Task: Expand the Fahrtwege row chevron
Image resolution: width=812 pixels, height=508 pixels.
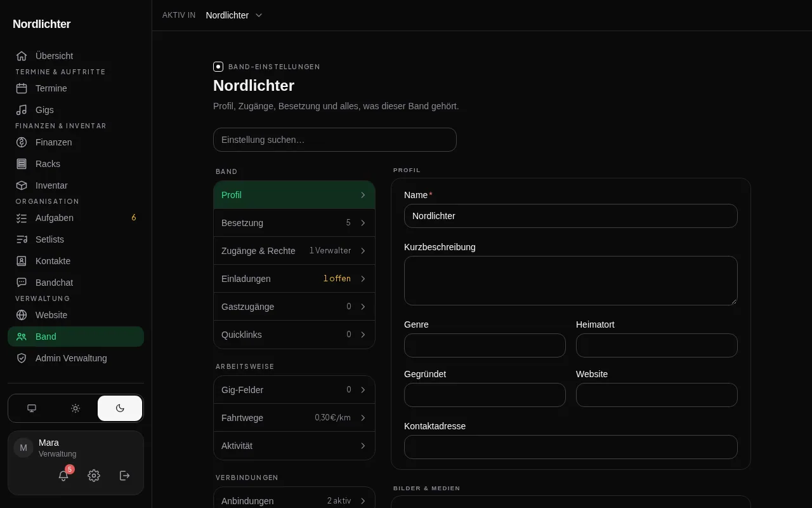Action: (363, 418)
